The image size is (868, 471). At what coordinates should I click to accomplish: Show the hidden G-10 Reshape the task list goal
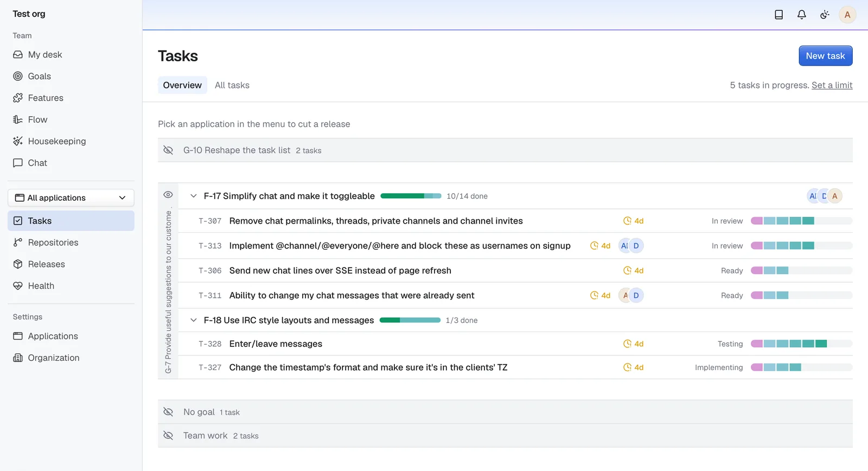pyautogui.click(x=168, y=150)
